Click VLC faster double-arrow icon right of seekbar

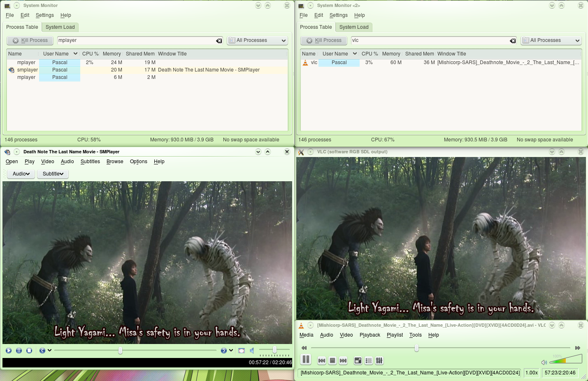pos(578,348)
